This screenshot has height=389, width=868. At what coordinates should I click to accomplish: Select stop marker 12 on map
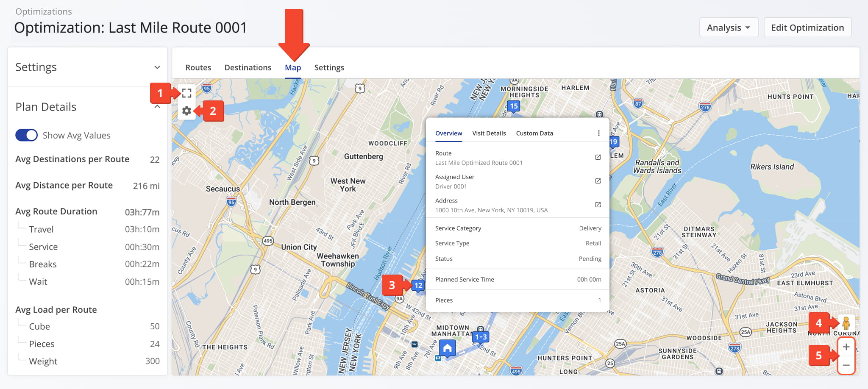pyautogui.click(x=418, y=286)
